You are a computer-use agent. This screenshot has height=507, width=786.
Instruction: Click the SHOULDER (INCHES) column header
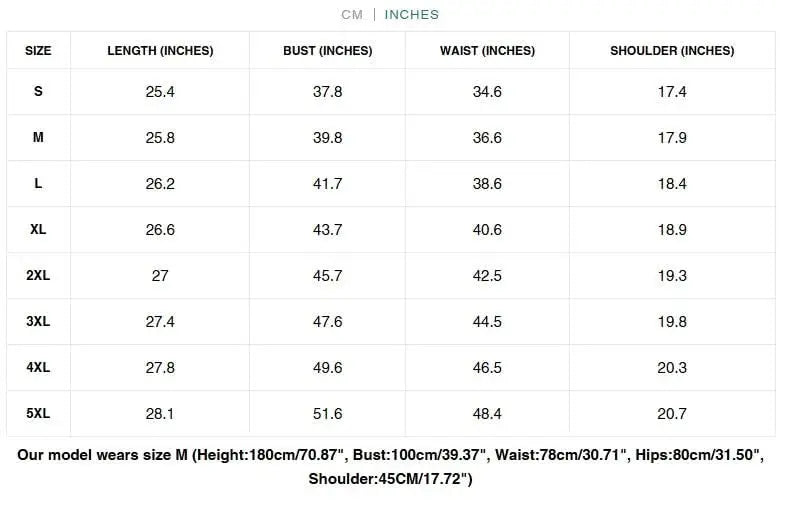(x=672, y=51)
